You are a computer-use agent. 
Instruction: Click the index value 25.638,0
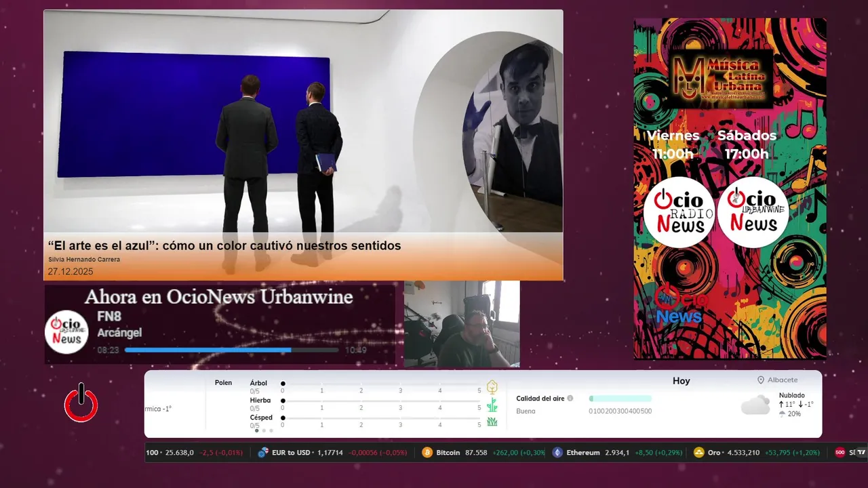[180, 453]
